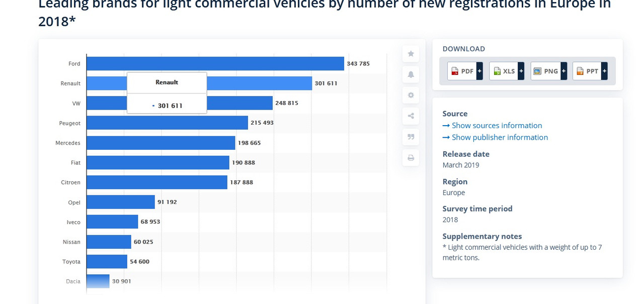This screenshot has height=304, width=644.
Task: Click the star favorite icon
Action: coord(411,54)
